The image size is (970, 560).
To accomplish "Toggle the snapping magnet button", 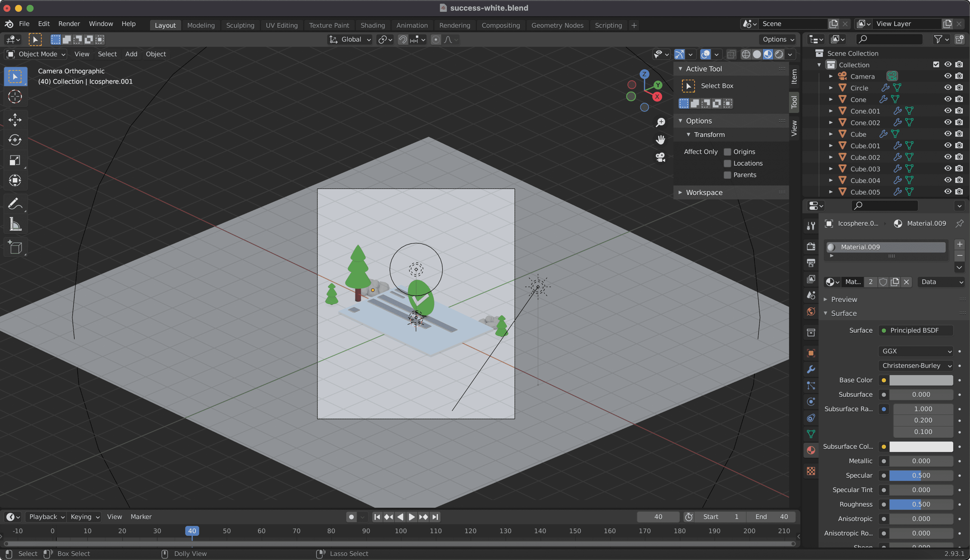I will (x=402, y=40).
